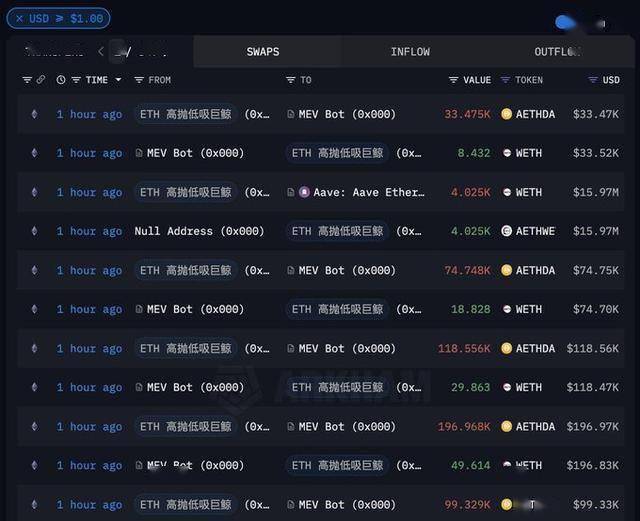Image resolution: width=640 pixels, height=521 pixels.
Task: Open MEV Bot (0x000) sender in 29.863 row
Action: pyautogui.click(x=195, y=387)
